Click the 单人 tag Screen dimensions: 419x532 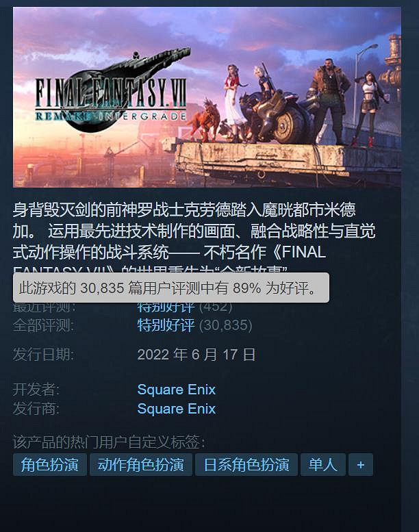323,464
